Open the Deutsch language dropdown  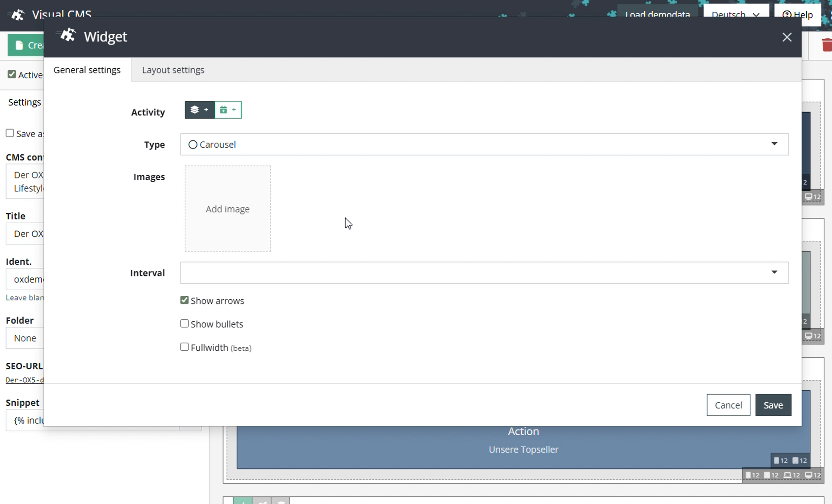[735, 15]
